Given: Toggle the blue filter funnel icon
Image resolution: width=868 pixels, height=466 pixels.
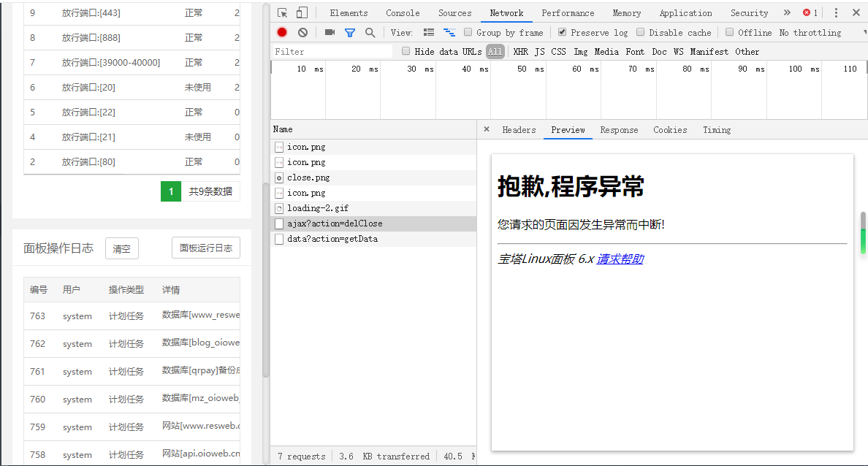Looking at the screenshot, I should coord(350,33).
